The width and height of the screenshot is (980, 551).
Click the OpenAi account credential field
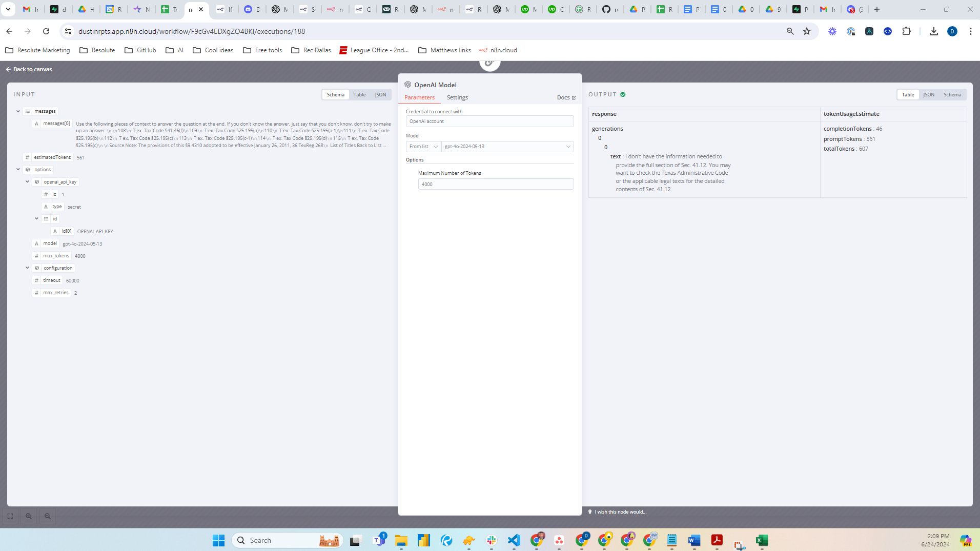pos(489,121)
